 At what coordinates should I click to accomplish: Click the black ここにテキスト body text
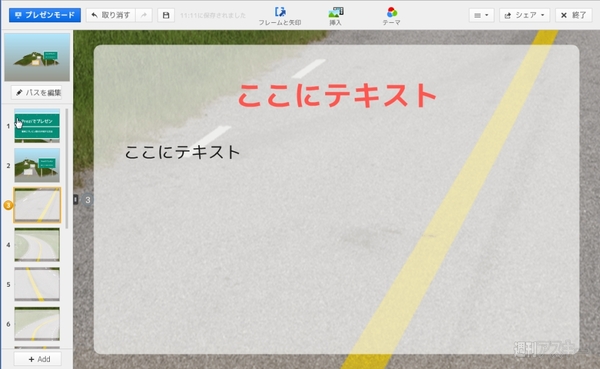(182, 152)
